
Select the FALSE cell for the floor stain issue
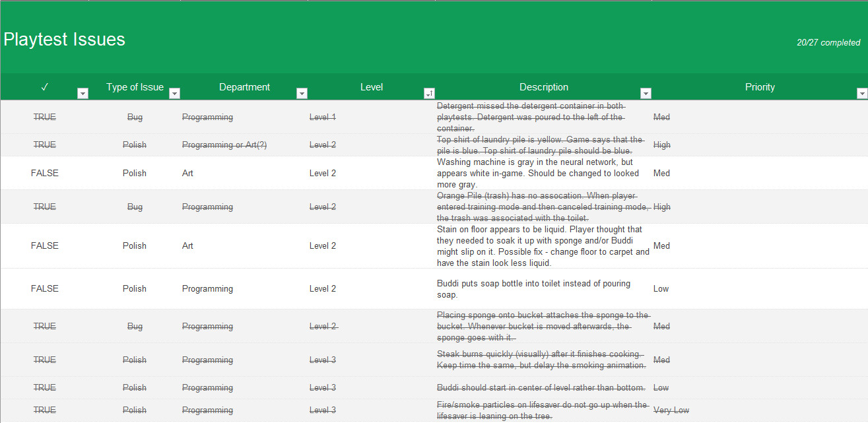click(45, 245)
